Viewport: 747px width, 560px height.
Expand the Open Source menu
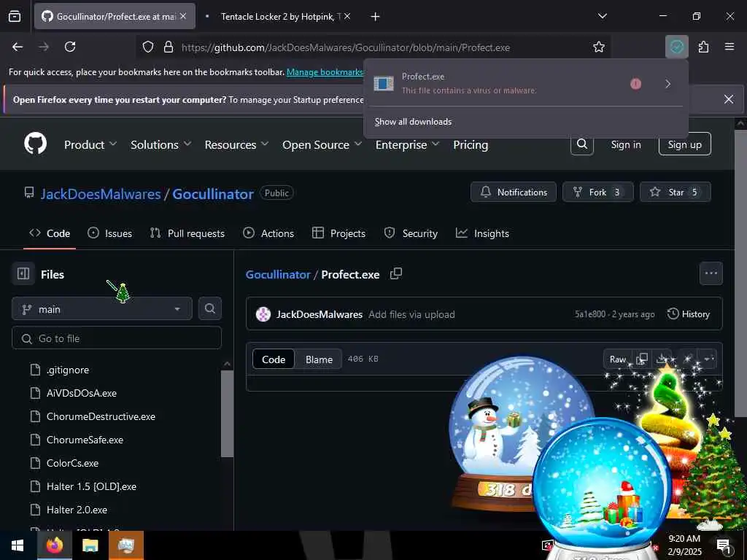[x=322, y=145]
